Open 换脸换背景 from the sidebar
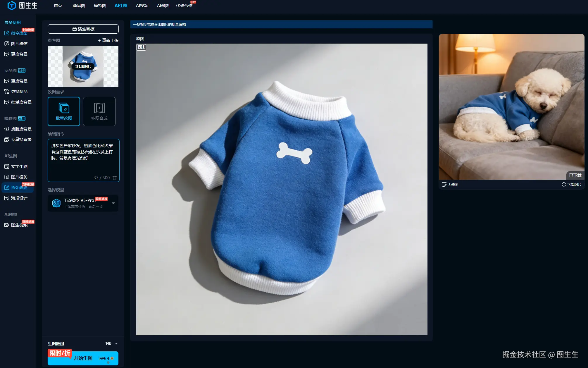This screenshot has height=368, width=588. [x=21, y=129]
